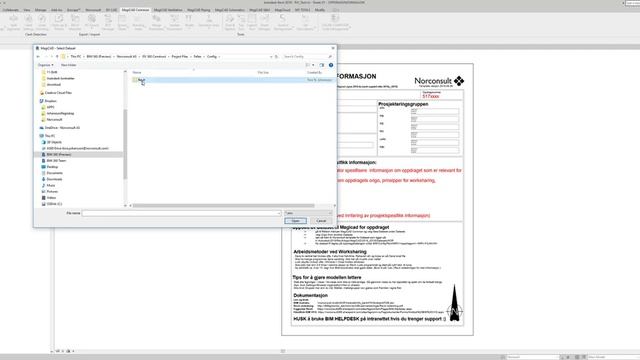The height and width of the screenshot is (360, 640).
Task: Jump to Norconsult AS in the breadcrumb
Action: pos(127,56)
